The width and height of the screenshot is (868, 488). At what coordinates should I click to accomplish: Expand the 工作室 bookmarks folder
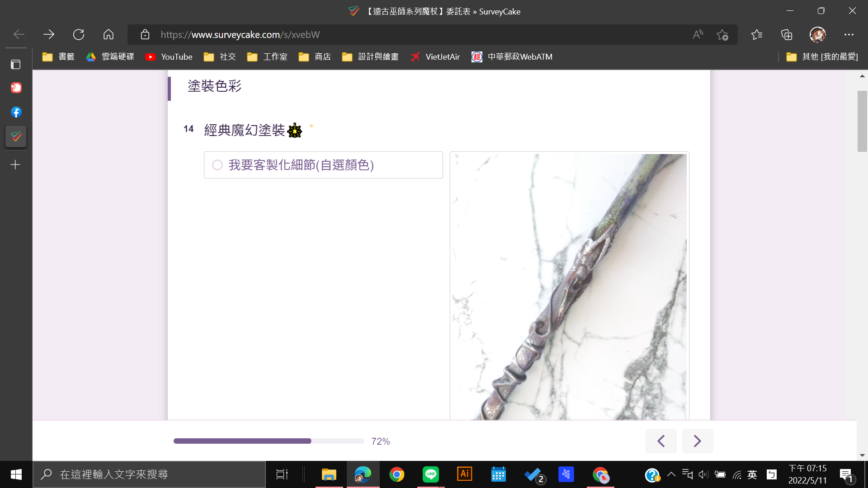tap(267, 57)
